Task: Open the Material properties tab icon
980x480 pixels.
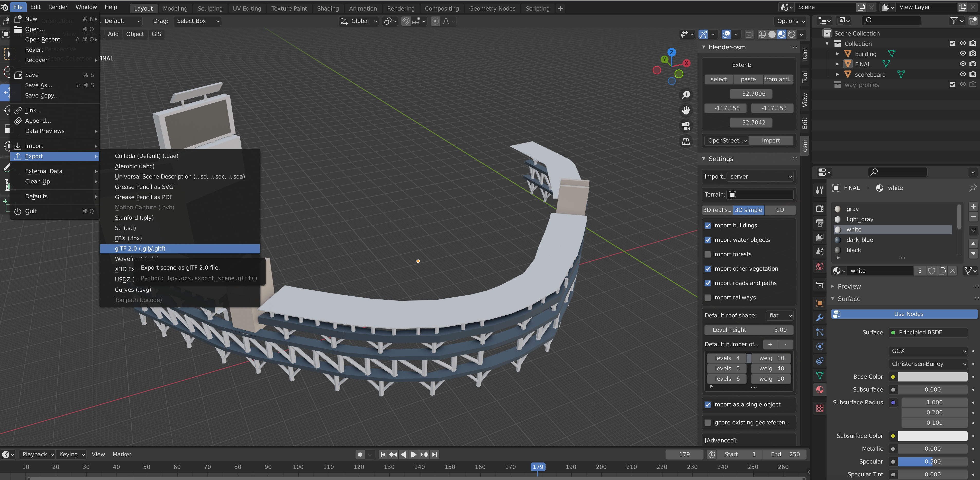Action: pyautogui.click(x=820, y=390)
